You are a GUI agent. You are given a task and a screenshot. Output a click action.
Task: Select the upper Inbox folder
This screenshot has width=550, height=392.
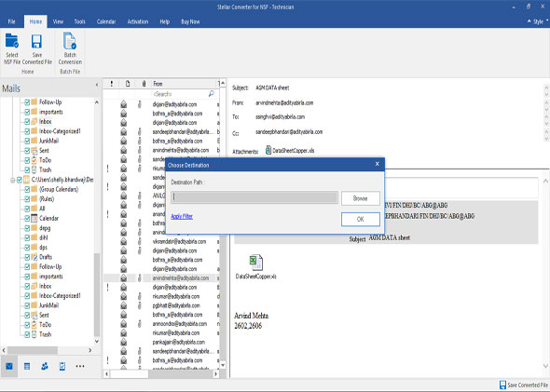point(46,122)
